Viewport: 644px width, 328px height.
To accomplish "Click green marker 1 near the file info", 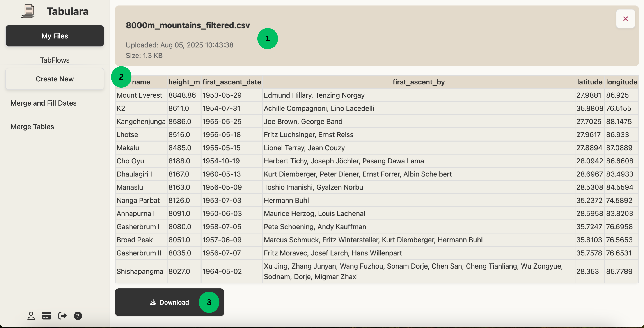I will 268,38.
